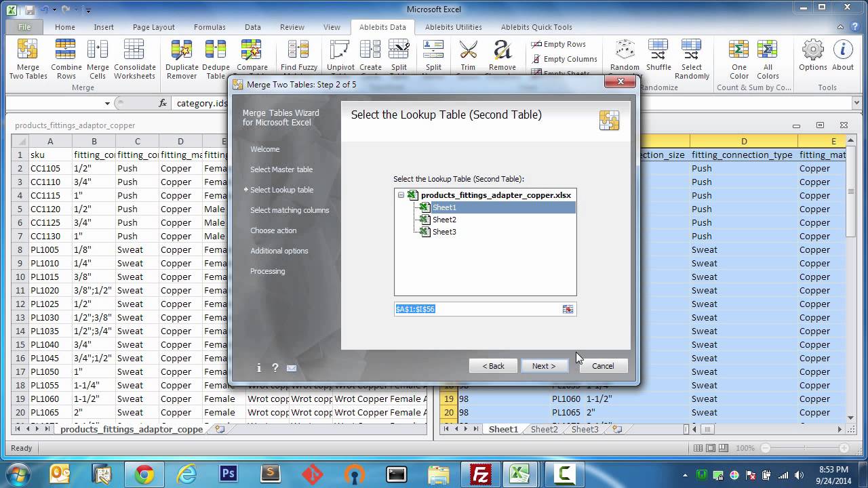Click cell CC1105 in left workbook

[x=50, y=168]
